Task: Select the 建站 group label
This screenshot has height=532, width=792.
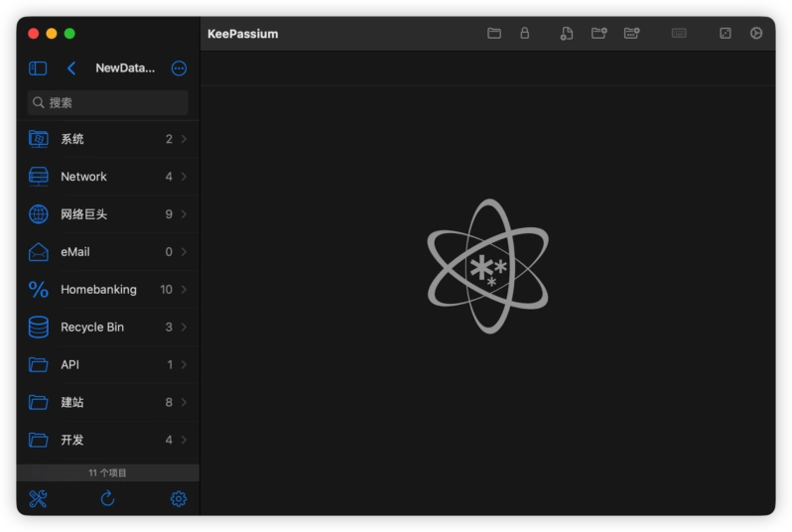Action: coord(72,402)
